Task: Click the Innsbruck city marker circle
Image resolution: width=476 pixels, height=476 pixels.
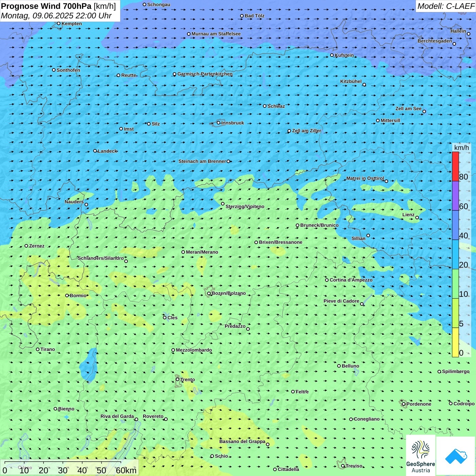Action: (219, 123)
